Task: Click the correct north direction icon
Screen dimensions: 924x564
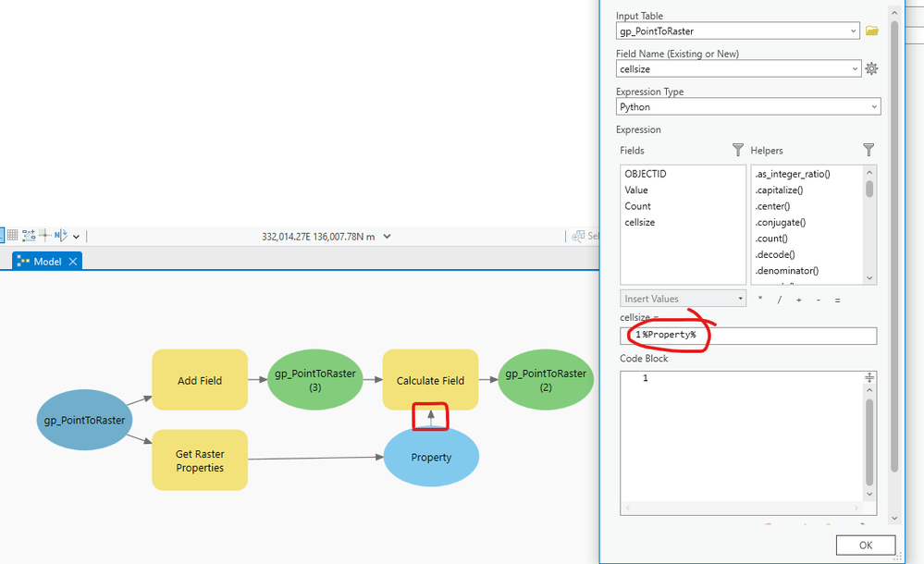Action: [x=61, y=236]
